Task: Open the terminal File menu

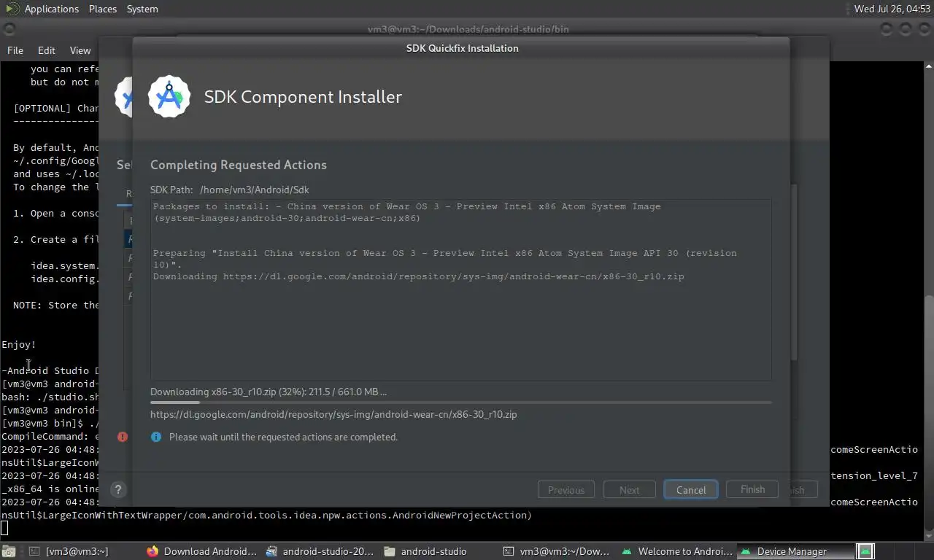Action: (15, 50)
